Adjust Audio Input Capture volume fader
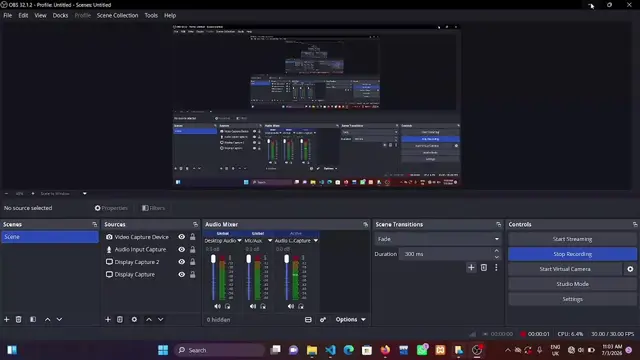 [287, 259]
